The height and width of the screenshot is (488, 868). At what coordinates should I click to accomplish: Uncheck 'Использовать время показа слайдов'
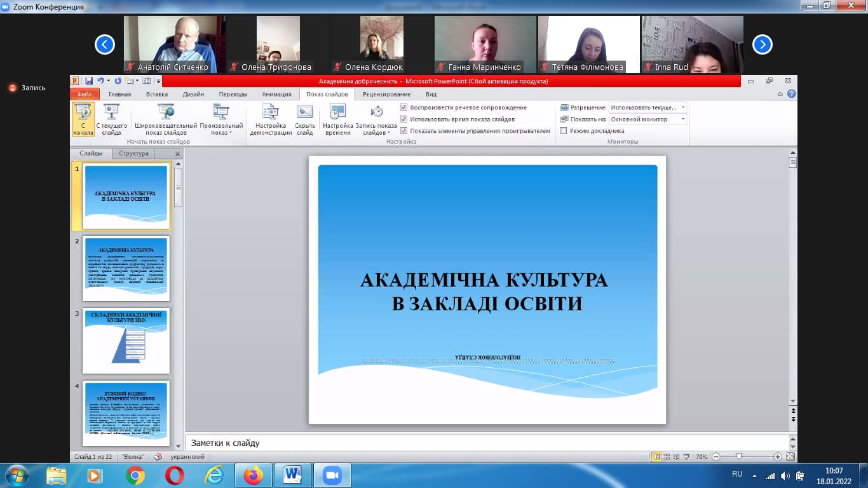pos(403,119)
